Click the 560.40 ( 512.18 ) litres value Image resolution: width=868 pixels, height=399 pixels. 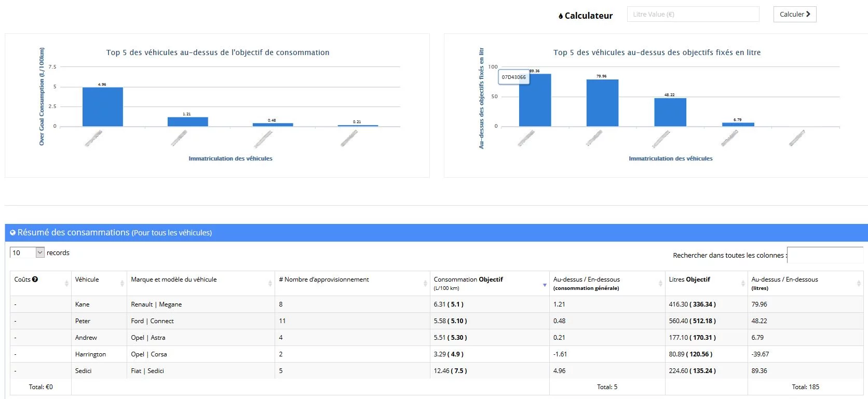pos(692,321)
